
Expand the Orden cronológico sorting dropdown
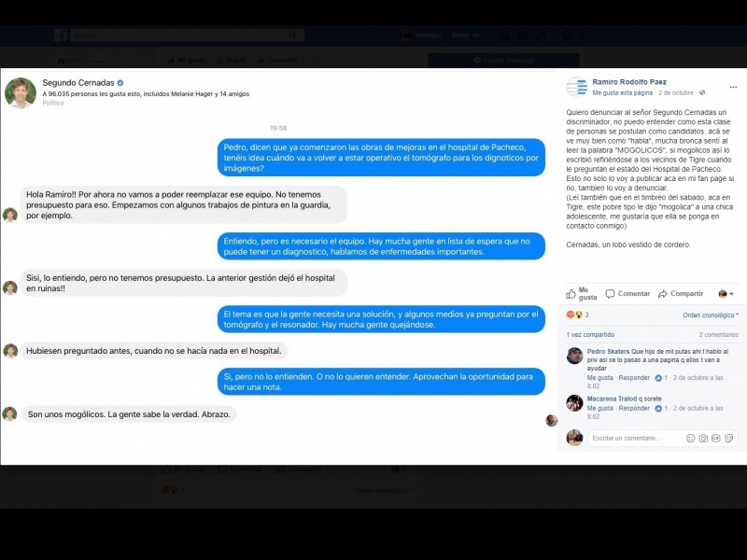point(711,315)
